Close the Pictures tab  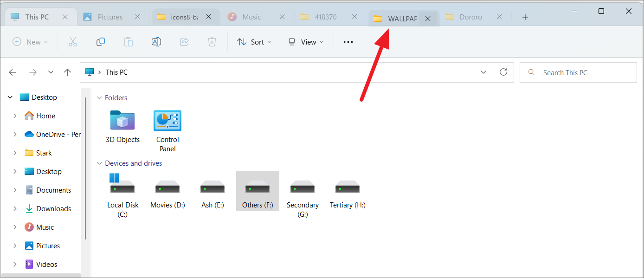point(137,17)
